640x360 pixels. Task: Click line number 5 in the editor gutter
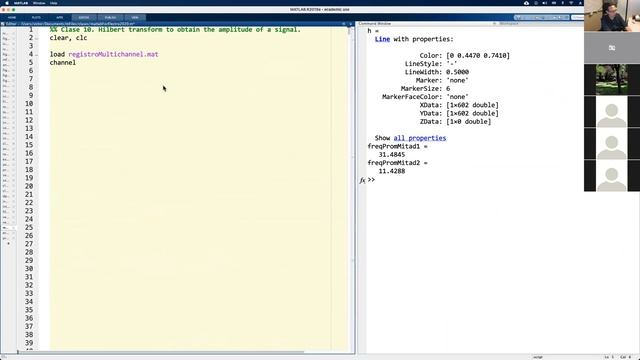point(31,62)
